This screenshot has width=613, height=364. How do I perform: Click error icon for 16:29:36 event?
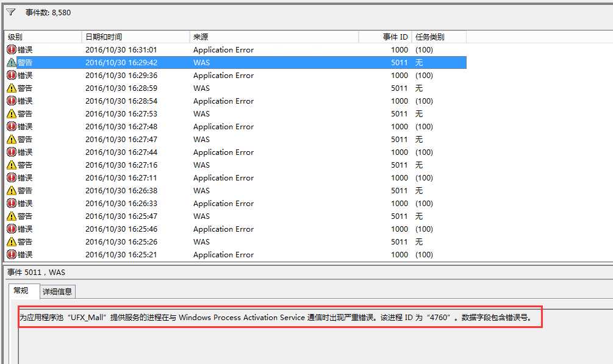(x=12, y=76)
